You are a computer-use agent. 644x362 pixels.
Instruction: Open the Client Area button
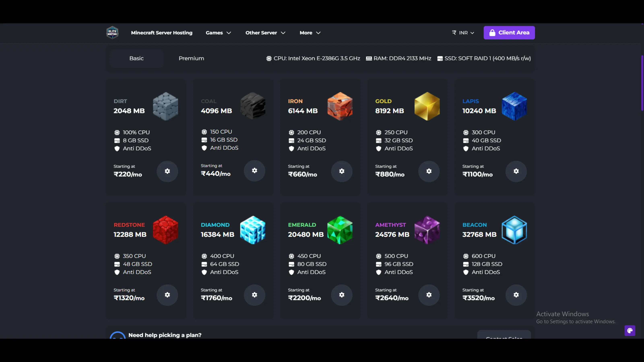pyautogui.click(x=509, y=32)
